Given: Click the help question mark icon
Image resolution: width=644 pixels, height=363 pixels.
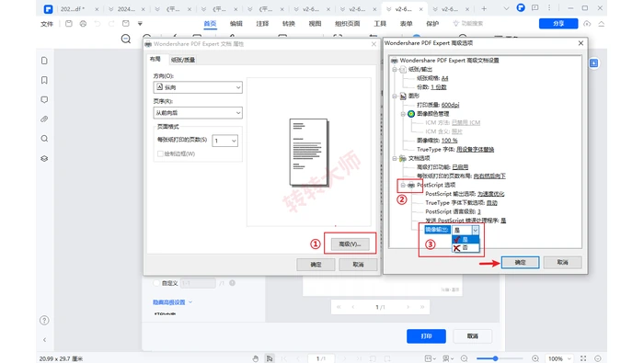Looking at the screenshot, I should pyautogui.click(x=44, y=321).
